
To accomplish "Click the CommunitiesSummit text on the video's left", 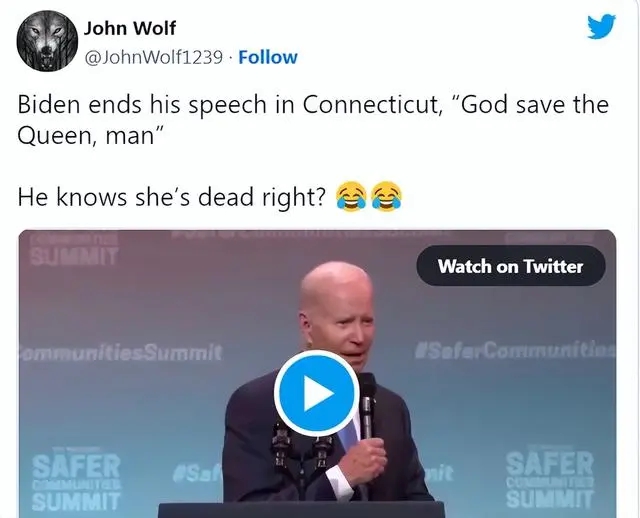I will point(119,353).
